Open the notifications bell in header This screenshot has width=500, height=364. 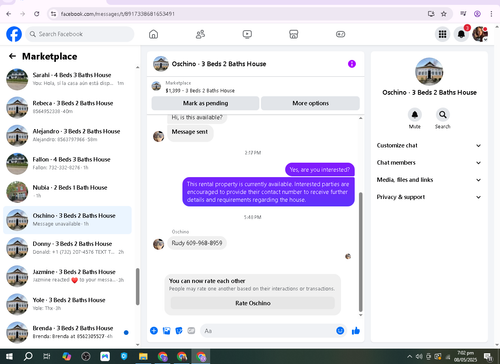click(461, 34)
